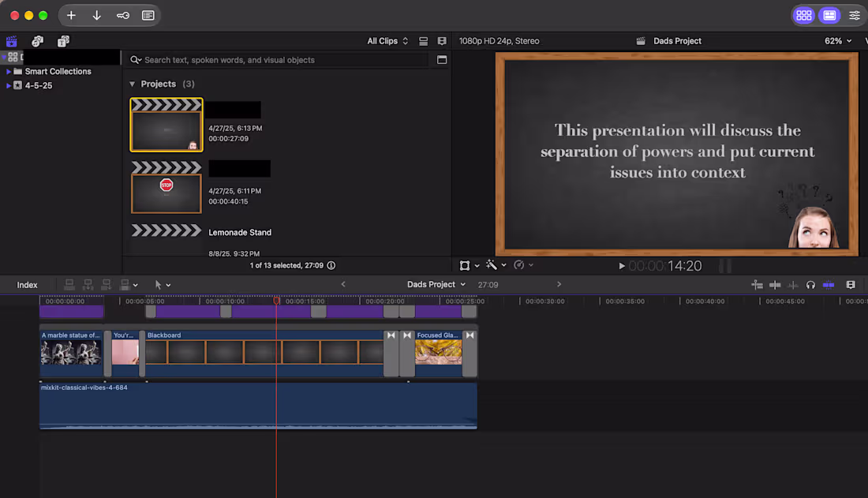Click the overwrite clip edit icon

(125, 285)
